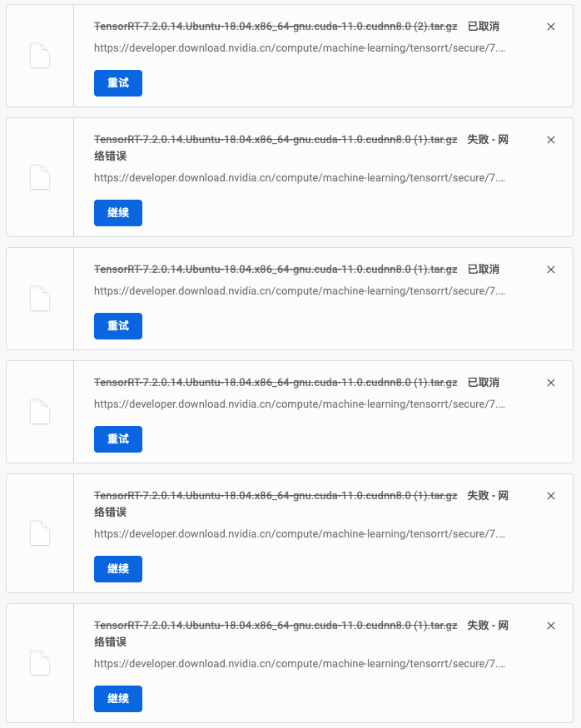Hit 重试 on the third download card

(118, 326)
